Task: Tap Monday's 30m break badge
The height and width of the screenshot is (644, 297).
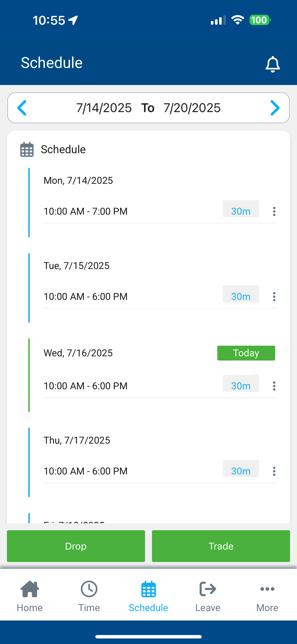Action: 241,209
